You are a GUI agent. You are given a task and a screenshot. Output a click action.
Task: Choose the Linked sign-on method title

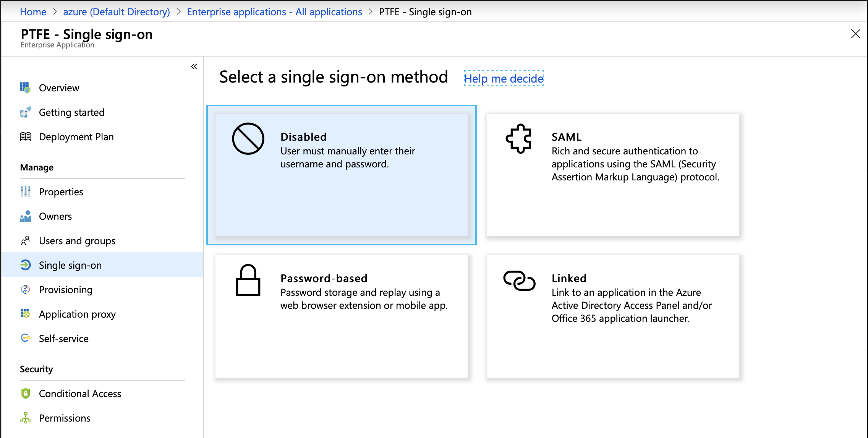coord(569,278)
